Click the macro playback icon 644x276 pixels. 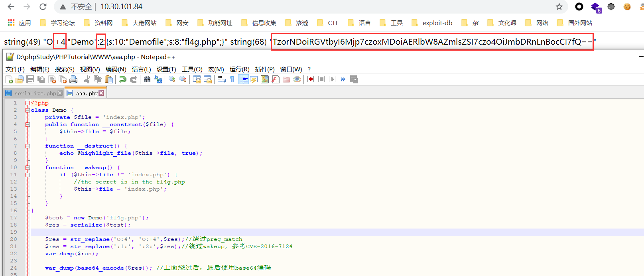coord(332,79)
